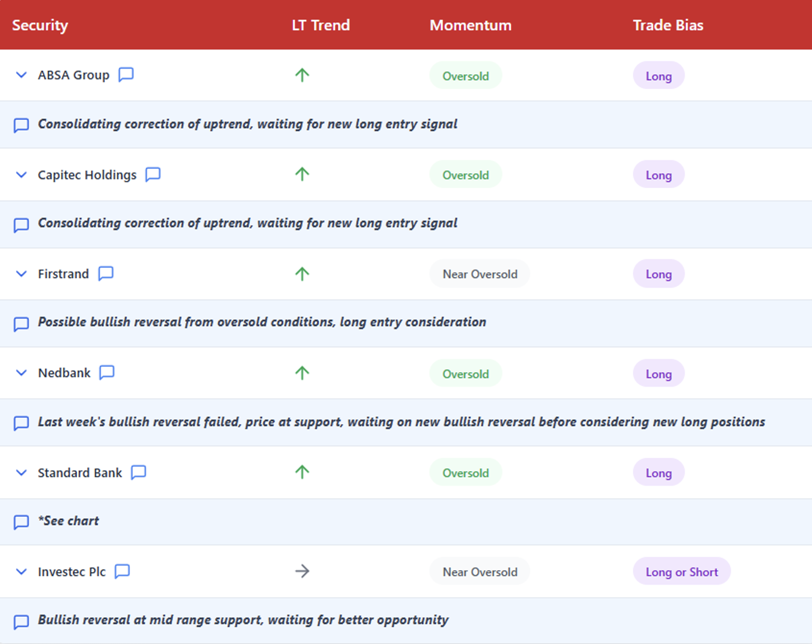Click the Firstrand green up trend arrow
Screen dimensions: 812x644
tap(302, 273)
